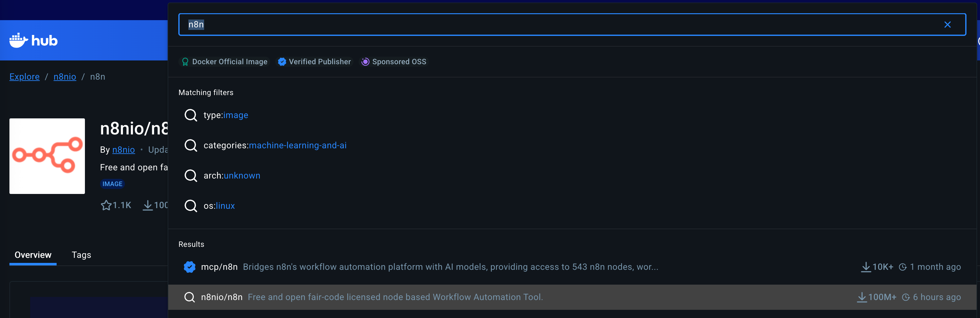The width and height of the screenshot is (980, 318).
Task: Clear the search field with the X icon
Action: tap(947, 25)
